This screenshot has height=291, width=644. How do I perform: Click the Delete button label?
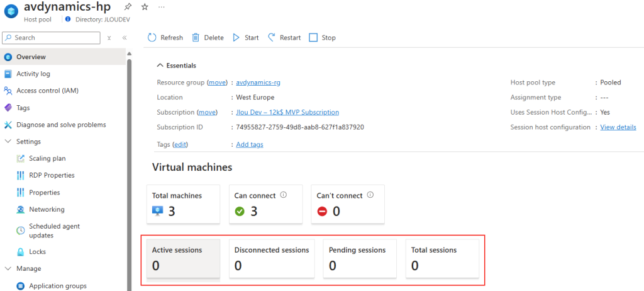[x=214, y=38]
